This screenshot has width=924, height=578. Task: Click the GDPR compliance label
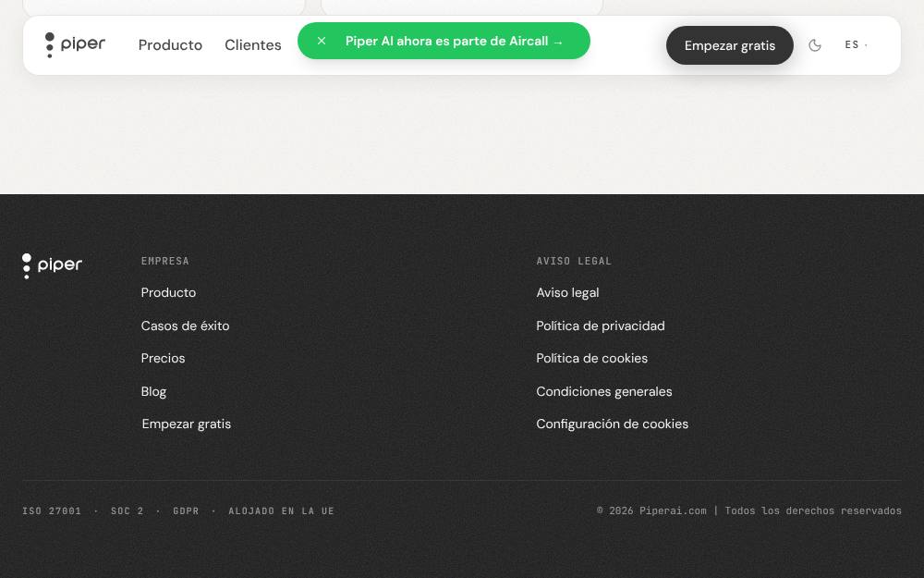pos(186,510)
